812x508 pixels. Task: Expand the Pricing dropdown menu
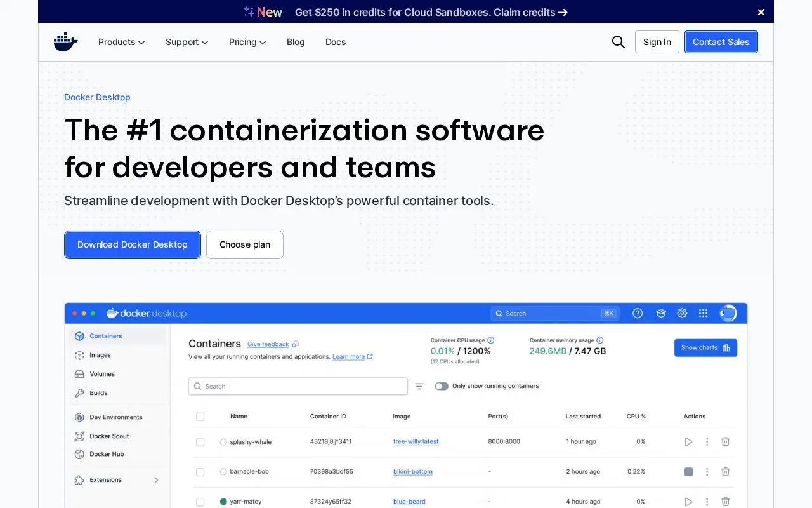tap(247, 42)
